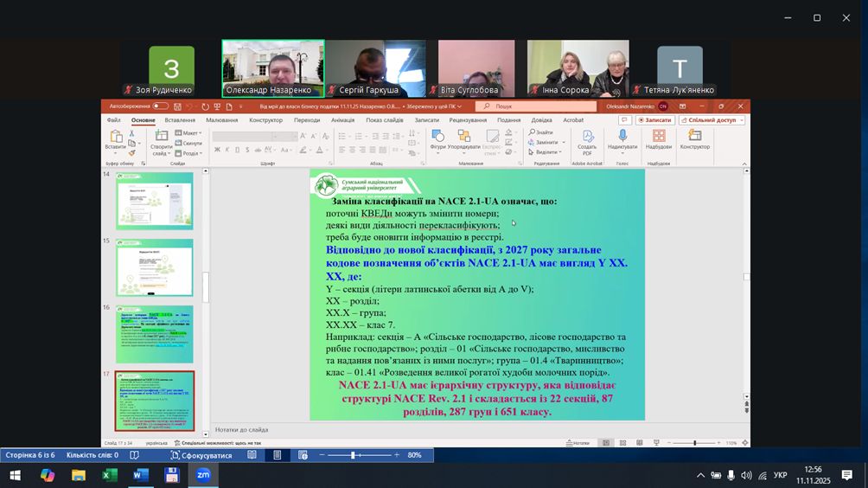The image size is (868, 488).
Task: Open Zoom from the Windows taskbar
Action: point(203,475)
